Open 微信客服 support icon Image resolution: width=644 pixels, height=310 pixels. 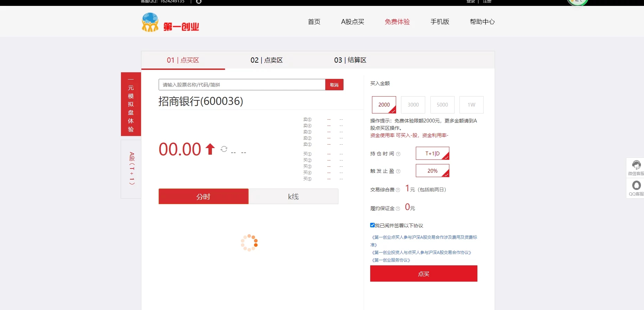pos(636,167)
